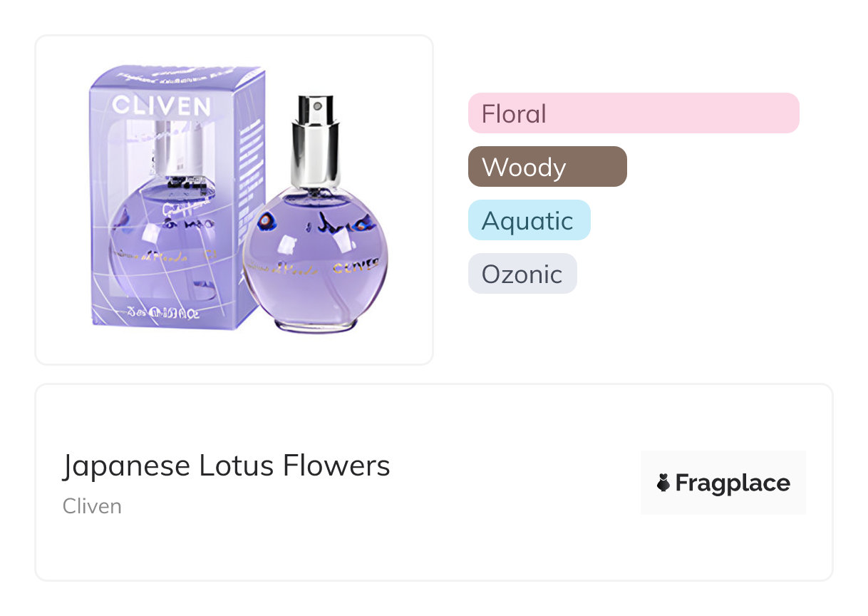Select the Woody accord tag
Screen dimensions: 868x616
547,167
